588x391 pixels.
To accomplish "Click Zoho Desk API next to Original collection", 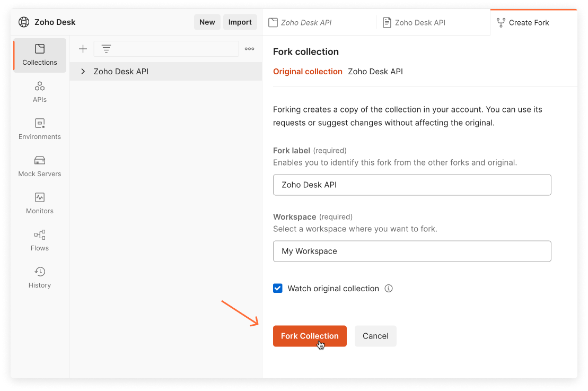I will 375,72.
